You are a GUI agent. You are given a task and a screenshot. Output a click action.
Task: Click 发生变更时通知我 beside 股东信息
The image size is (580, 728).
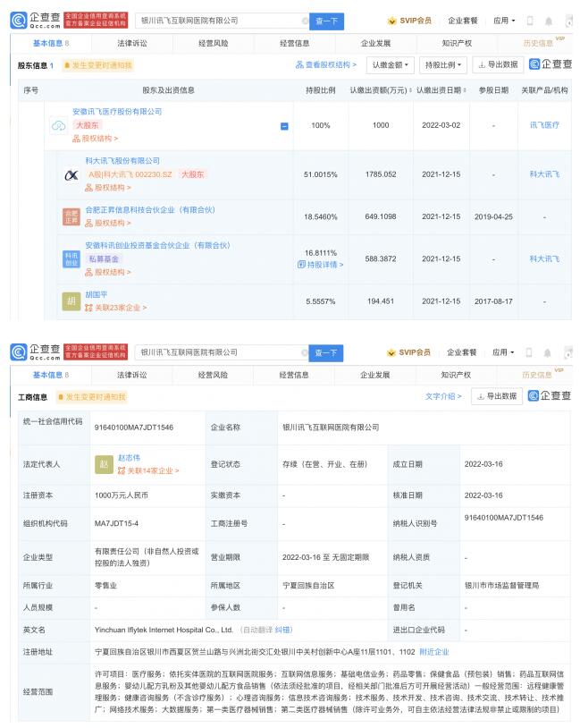click(98, 65)
